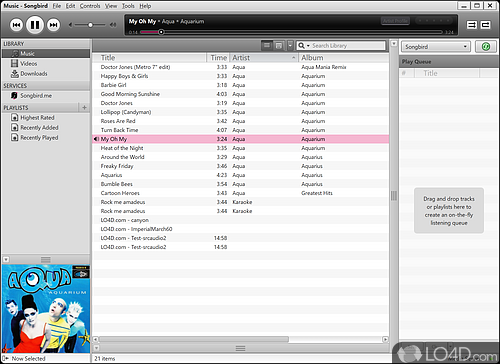Open the Help menu
This screenshot has width=500, height=364.
click(145, 6)
